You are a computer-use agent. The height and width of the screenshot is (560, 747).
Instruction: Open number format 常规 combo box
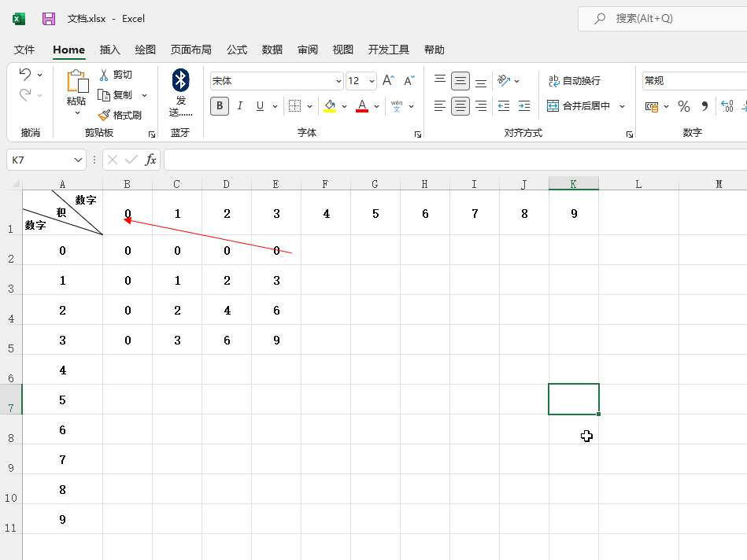pos(694,80)
